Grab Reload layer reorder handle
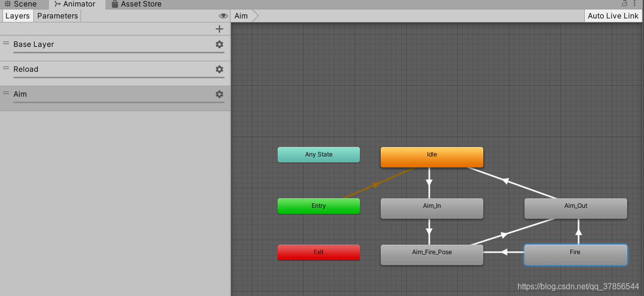 6,68
